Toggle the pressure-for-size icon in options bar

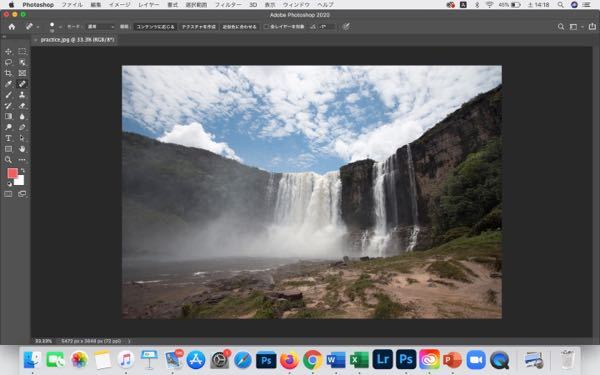pyautogui.click(x=346, y=27)
